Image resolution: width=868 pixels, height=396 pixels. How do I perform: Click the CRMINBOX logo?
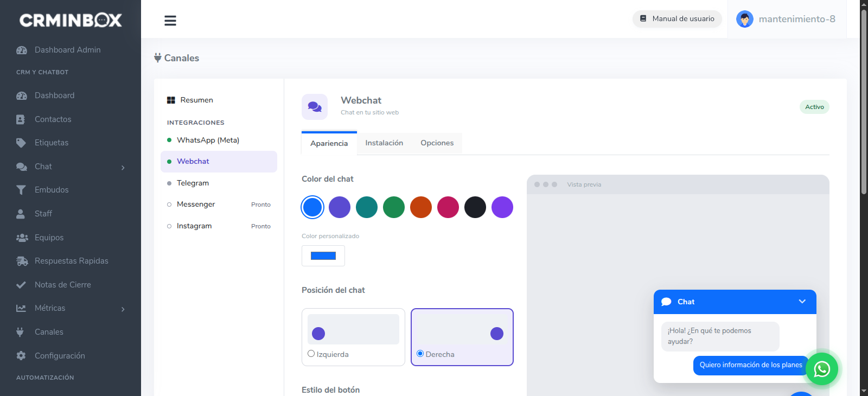click(71, 20)
